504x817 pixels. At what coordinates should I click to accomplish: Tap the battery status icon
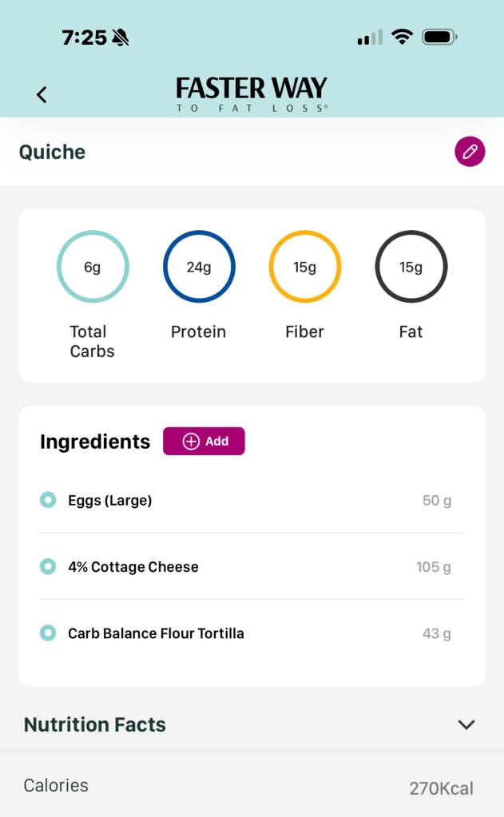[x=439, y=37]
